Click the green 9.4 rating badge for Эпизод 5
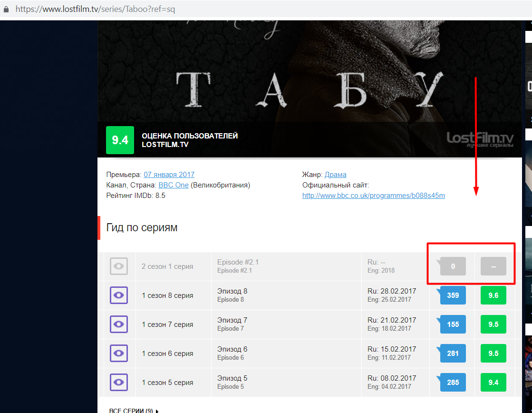This screenshot has height=413, width=532. point(493,383)
